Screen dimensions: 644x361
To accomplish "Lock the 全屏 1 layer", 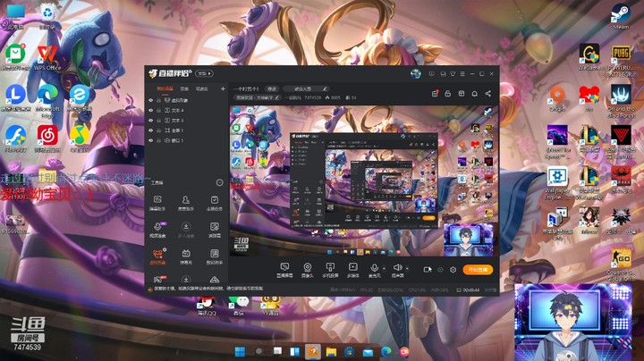I will pyautogui.click(x=158, y=130).
